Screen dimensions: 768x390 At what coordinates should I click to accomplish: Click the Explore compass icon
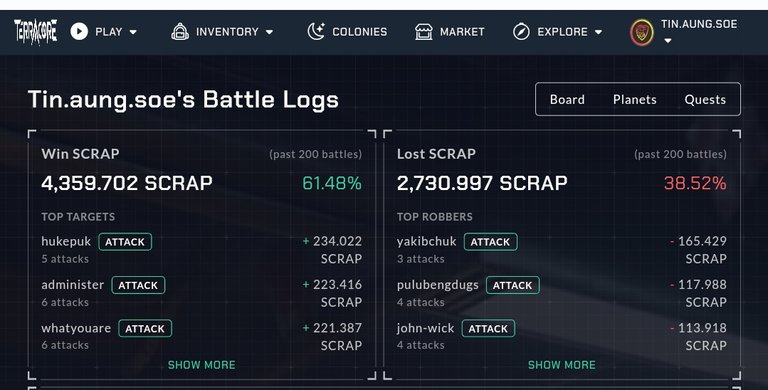pyautogui.click(x=521, y=32)
